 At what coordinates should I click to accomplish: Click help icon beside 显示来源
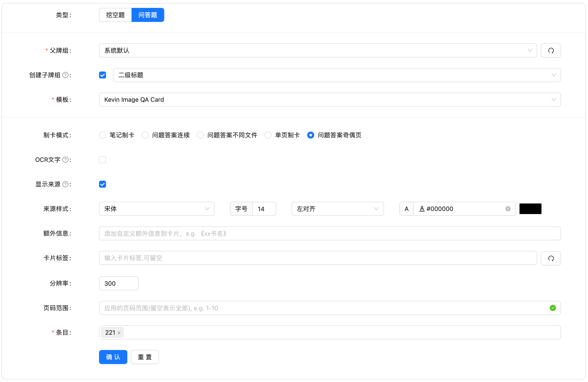point(65,184)
